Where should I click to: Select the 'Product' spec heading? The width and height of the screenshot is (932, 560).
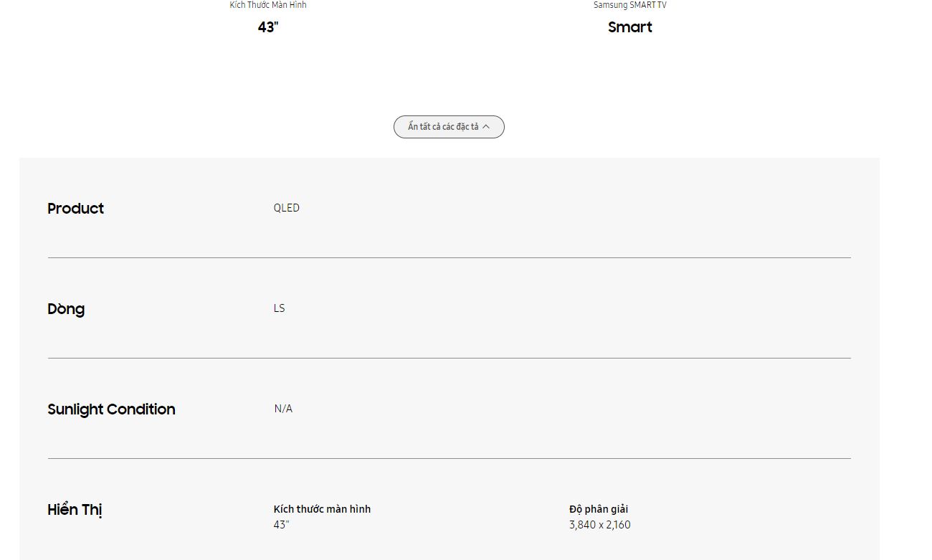pyautogui.click(x=76, y=209)
